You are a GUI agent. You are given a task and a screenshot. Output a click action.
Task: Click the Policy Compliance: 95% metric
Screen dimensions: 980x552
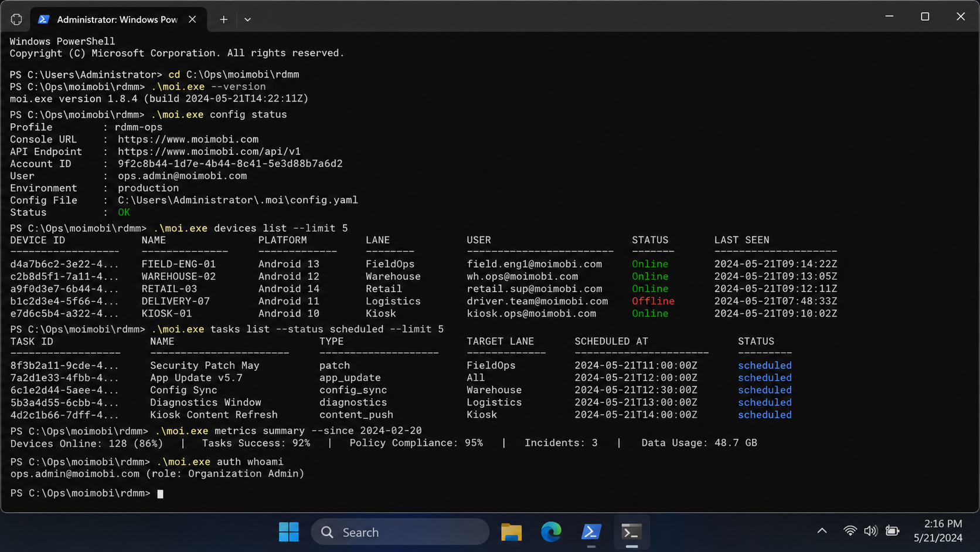click(x=416, y=443)
